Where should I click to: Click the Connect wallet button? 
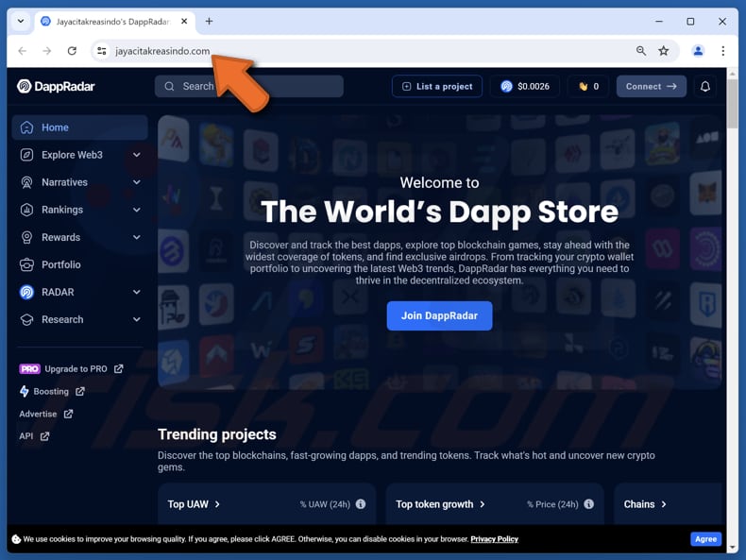(651, 87)
